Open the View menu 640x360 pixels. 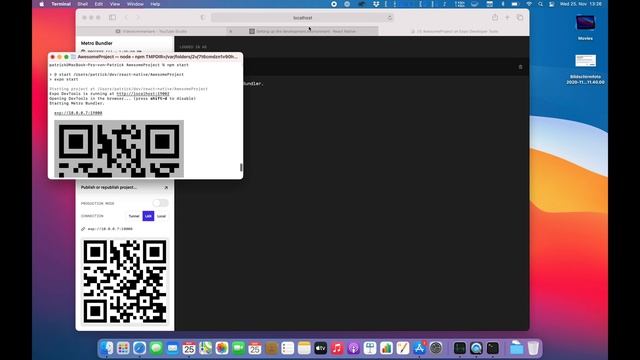115,4
